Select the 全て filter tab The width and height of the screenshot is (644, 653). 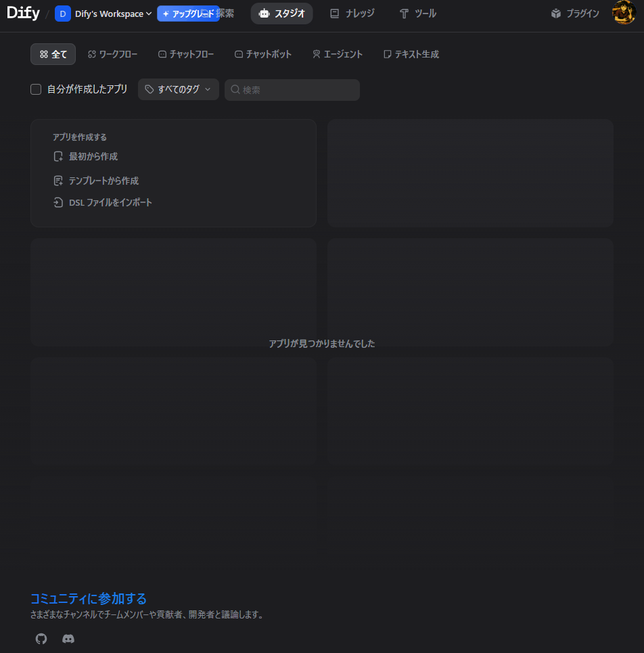point(53,54)
